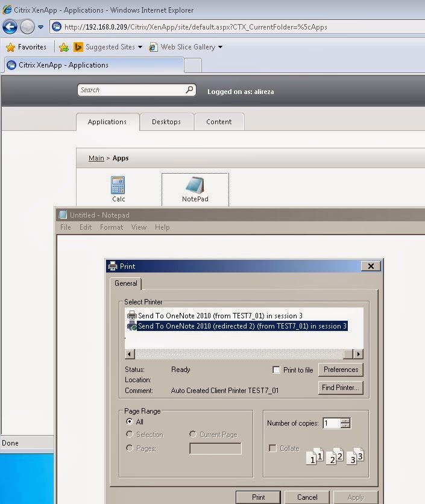
Task: Select the General tab in Print dialog
Action: coord(126,283)
